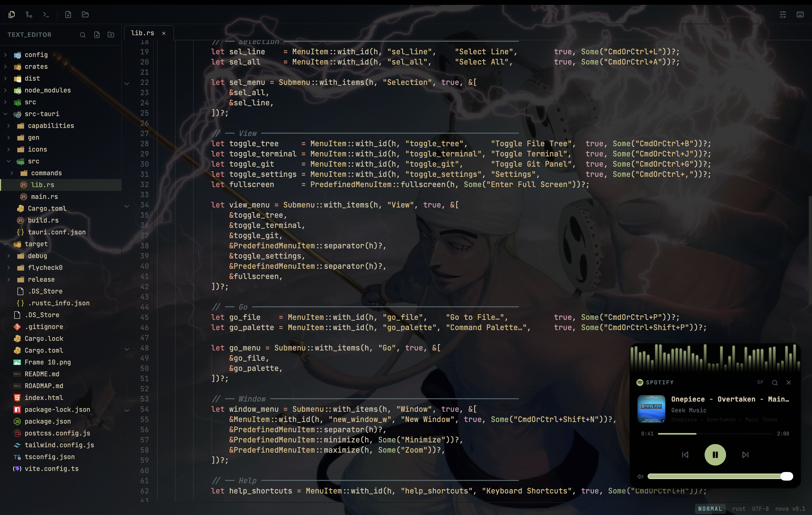Open the terminal panel icon
The width and height of the screenshot is (812, 515).
tap(46, 15)
